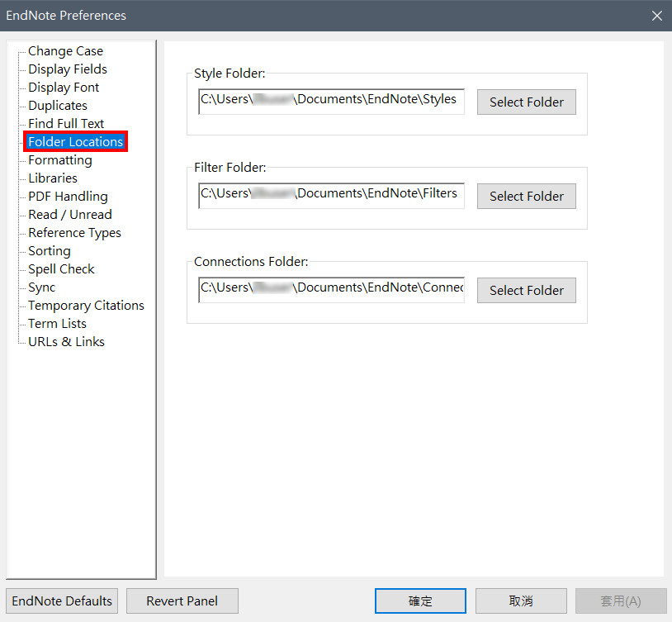Restore settings with EndNote Defaults button

coord(62,601)
